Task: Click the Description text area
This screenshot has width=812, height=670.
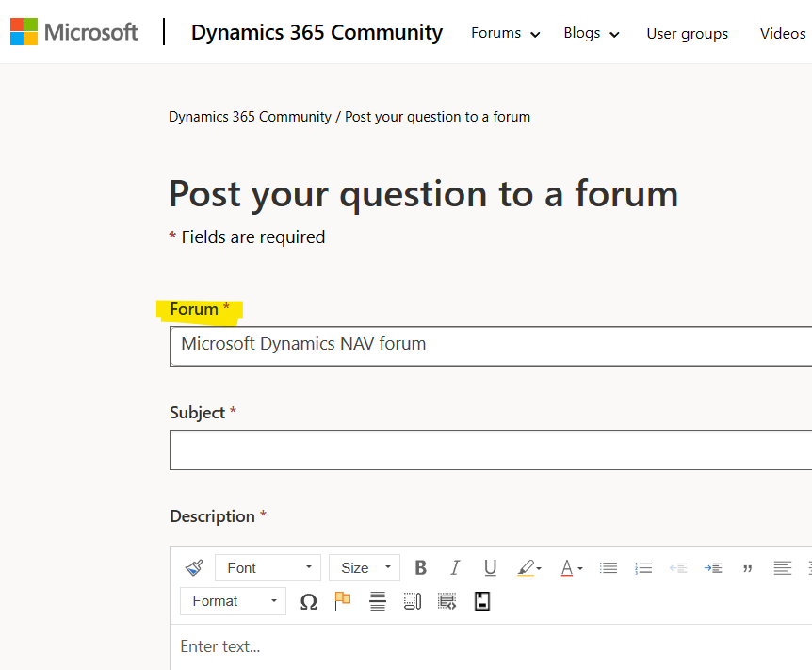Action: [x=491, y=646]
